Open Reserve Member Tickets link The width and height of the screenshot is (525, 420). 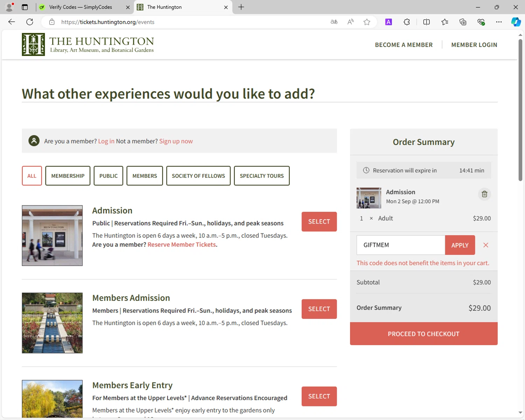[x=182, y=245]
